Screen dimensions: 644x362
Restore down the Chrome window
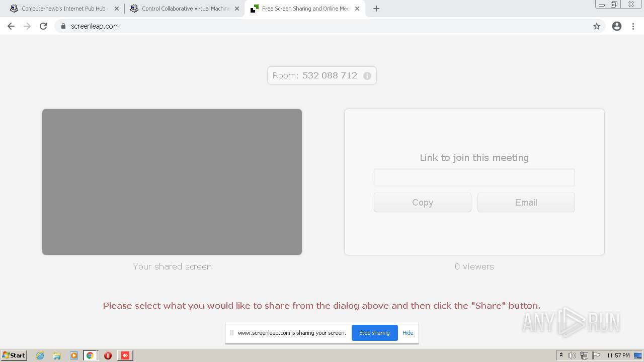[x=614, y=4]
